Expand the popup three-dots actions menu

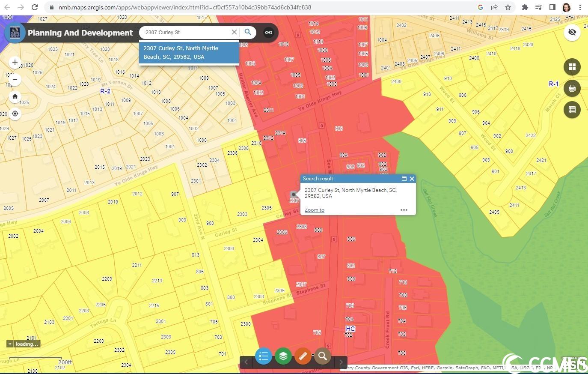pos(404,210)
